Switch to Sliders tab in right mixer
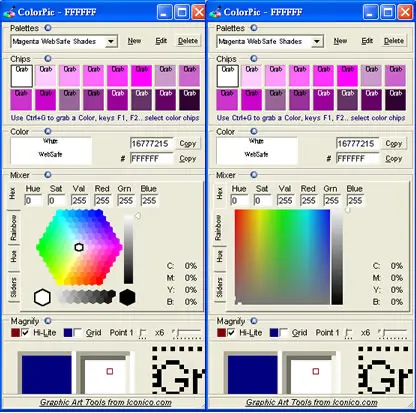 [219, 287]
